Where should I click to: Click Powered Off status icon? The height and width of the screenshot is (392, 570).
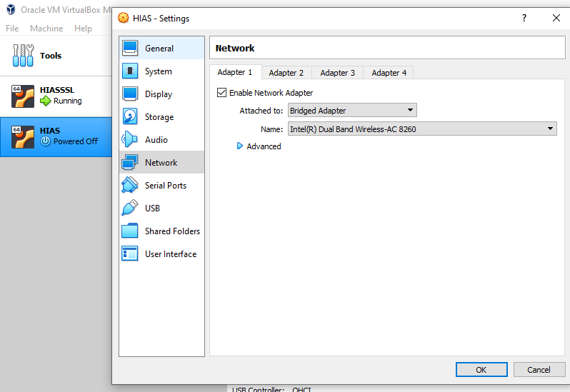tap(45, 141)
